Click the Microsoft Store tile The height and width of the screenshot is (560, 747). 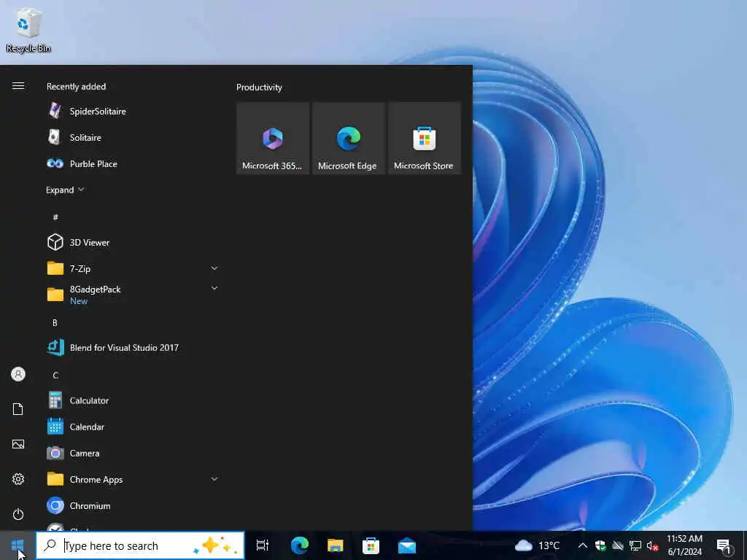coord(425,138)
